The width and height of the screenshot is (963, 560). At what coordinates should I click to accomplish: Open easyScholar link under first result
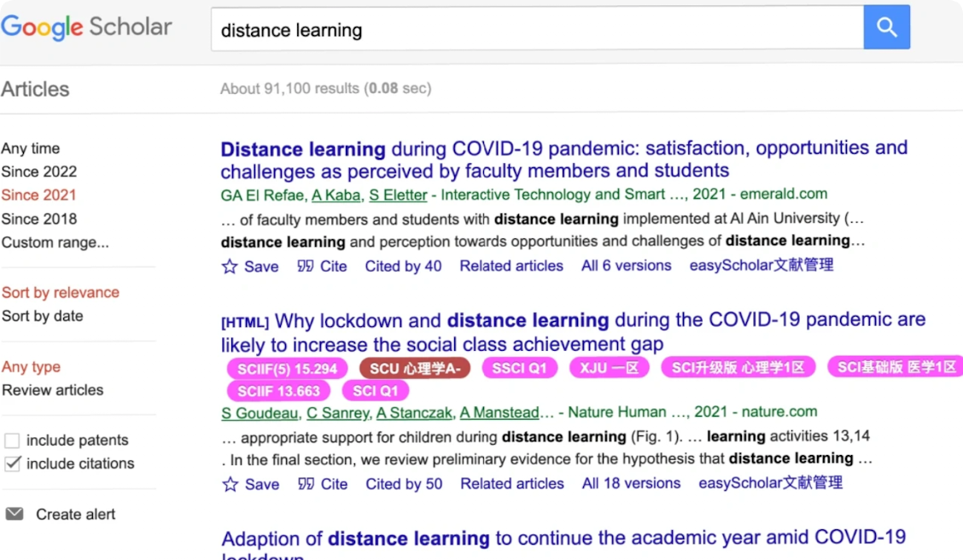tap(762, 265)
